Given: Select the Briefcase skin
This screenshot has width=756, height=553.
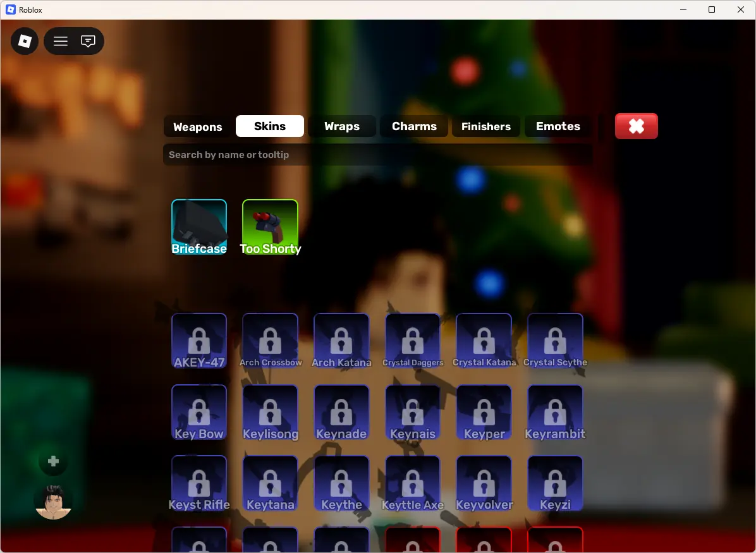Looking at the screenshot, I should (x=199, y=227).
